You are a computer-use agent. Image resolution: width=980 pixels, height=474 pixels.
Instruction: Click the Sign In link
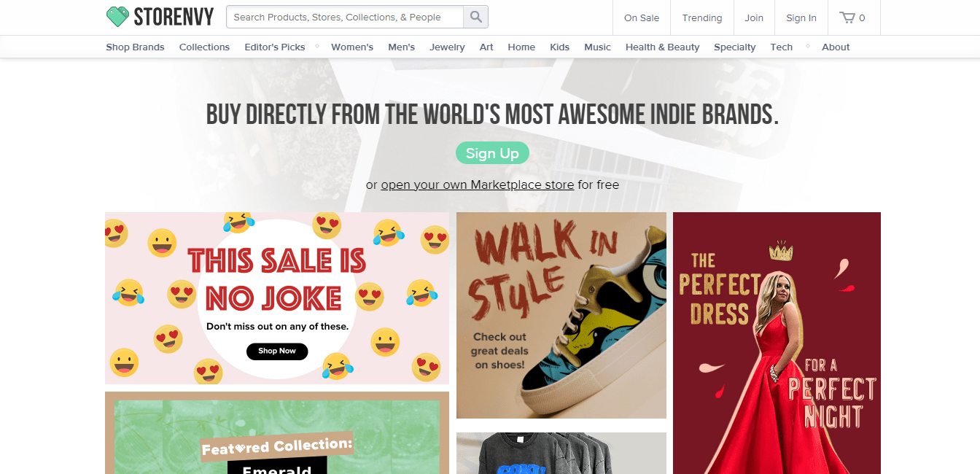(801, 18)
